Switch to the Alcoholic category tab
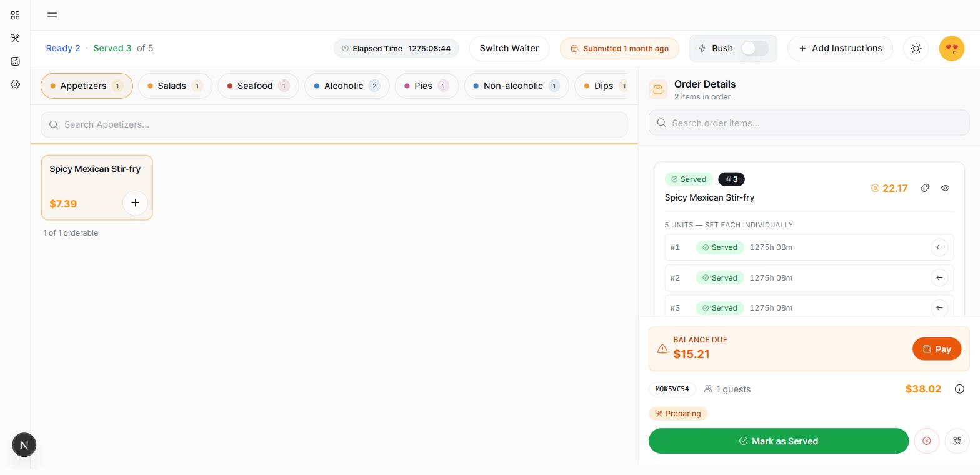 coord(347,86)
